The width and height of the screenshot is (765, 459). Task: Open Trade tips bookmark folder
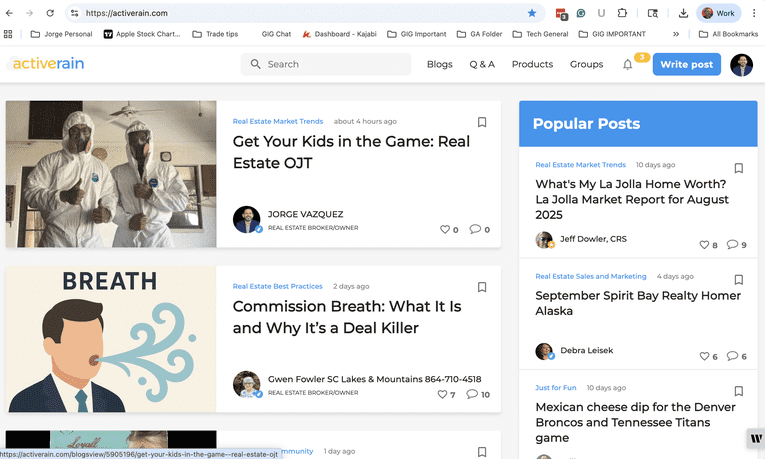tap(215, 34)
